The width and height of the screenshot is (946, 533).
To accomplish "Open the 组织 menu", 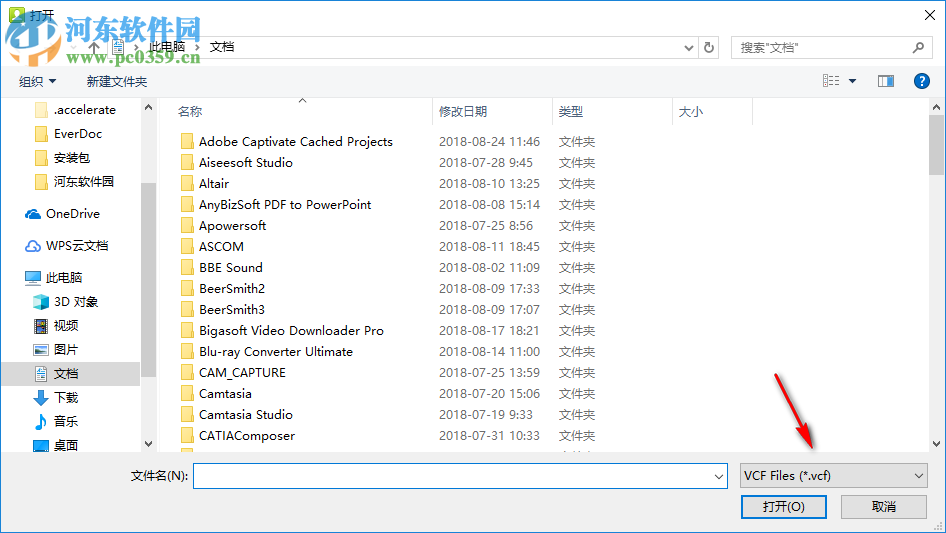I will tap(37, 81).
